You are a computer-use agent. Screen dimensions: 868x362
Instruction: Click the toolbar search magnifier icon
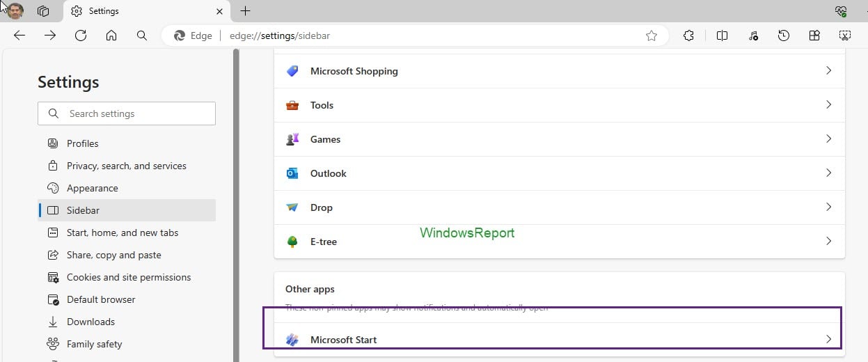pyautogui.click(x=142, y=36)
